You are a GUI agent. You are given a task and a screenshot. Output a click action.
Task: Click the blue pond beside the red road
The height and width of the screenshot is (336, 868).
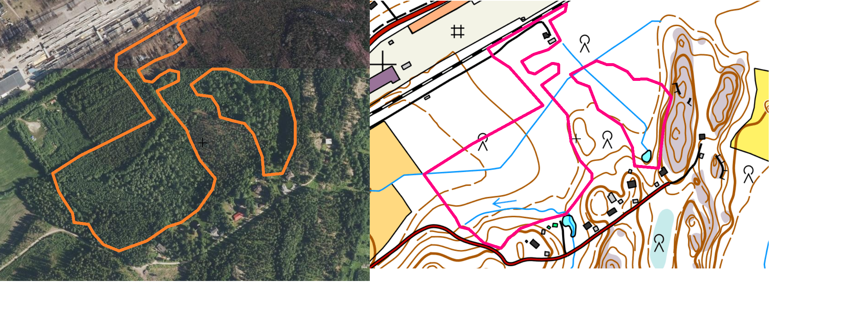[x=569, y=226]
